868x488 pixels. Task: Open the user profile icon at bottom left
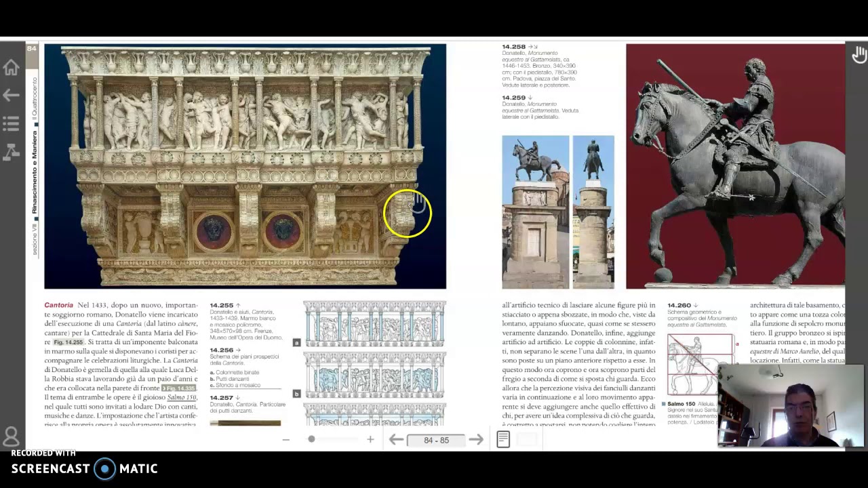point(11,436)
